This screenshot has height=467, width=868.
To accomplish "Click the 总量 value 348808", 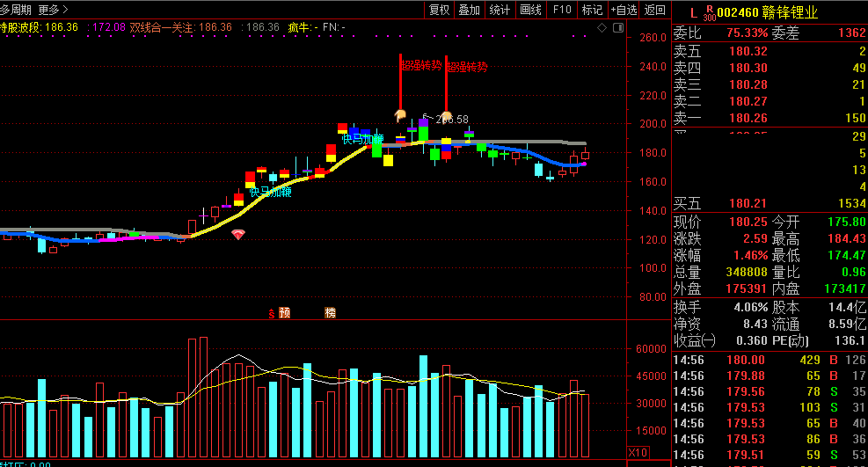I will click(747, 272).
